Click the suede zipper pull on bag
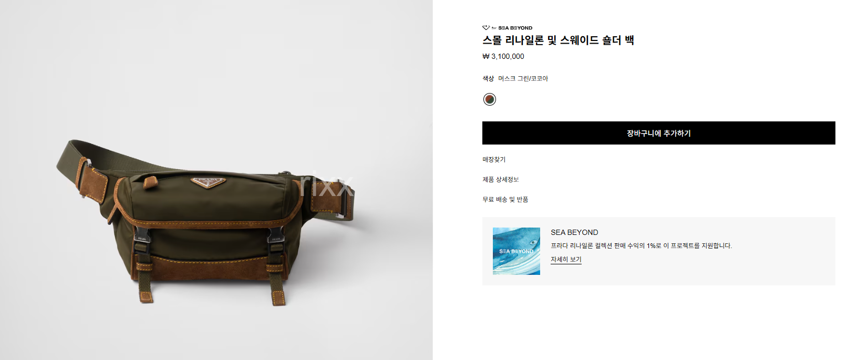The height and width of the screenshot is (360, 868). [150, 182]
